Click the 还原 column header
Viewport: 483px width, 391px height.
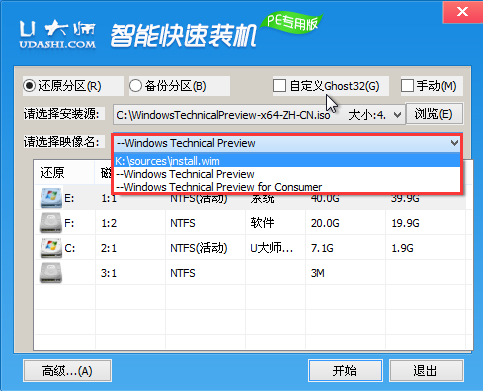pos(52,173)
